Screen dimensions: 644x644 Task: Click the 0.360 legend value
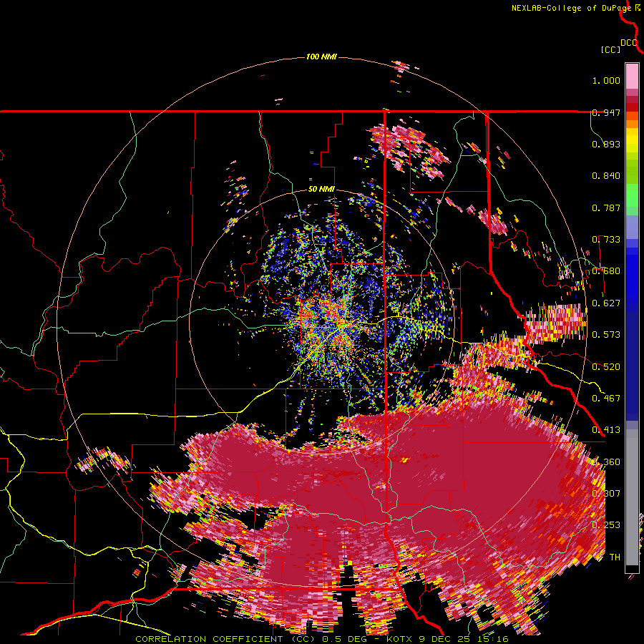(606, 462)
